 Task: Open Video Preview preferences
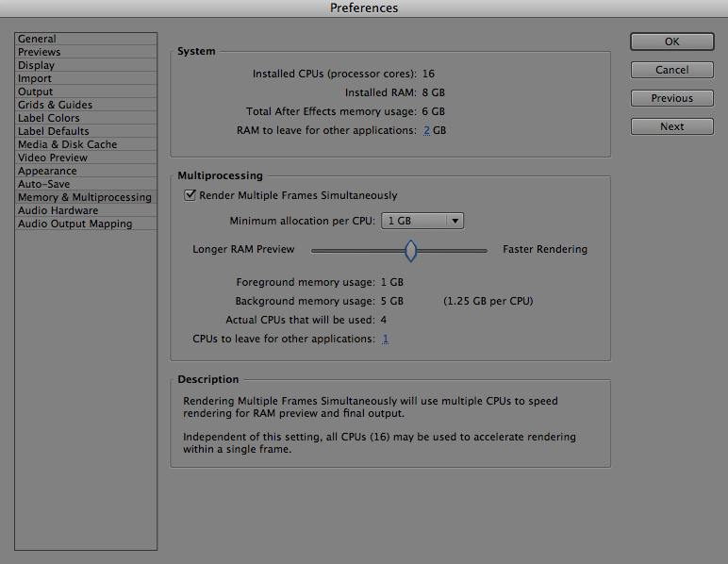86,158
